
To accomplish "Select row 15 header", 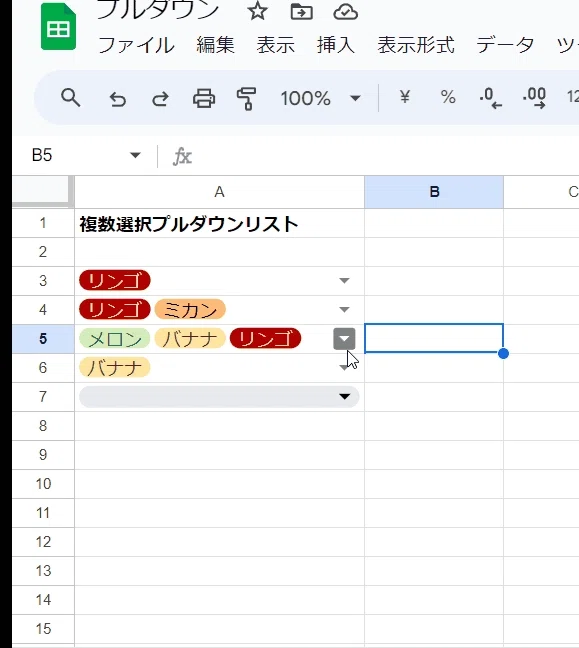I will (43, 629).
